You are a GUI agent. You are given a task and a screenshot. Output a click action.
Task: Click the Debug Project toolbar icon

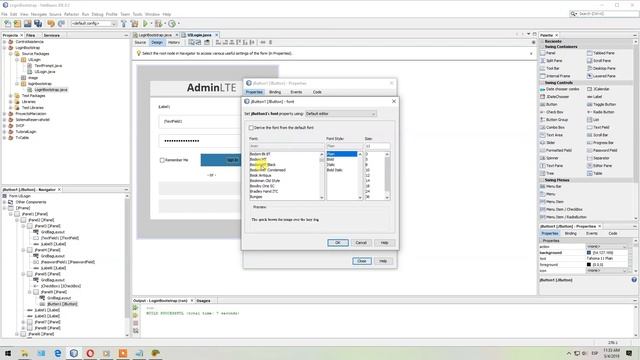coord(158,24)
